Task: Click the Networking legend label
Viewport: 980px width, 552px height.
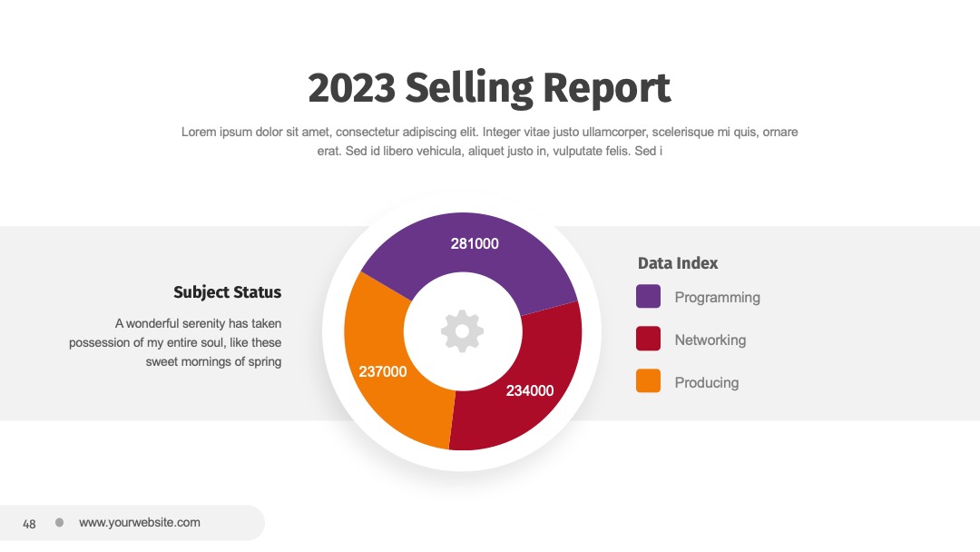Action: tap(710, 340)
